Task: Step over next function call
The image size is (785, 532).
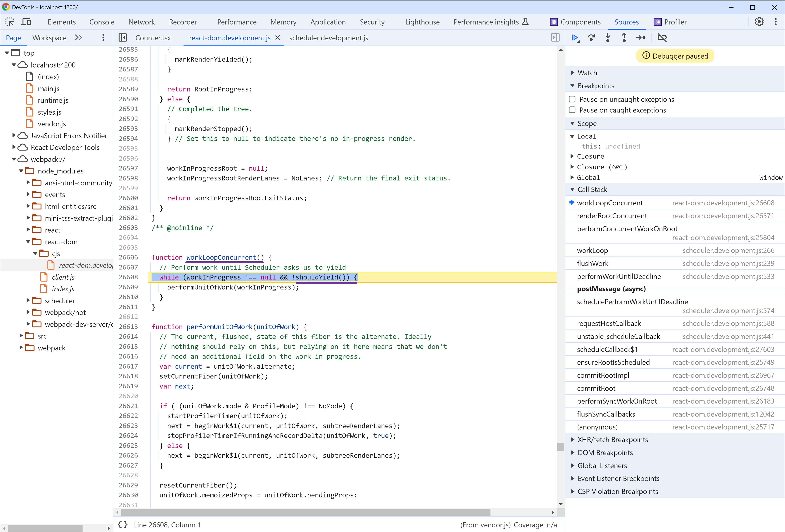Action: coord(591,38)
